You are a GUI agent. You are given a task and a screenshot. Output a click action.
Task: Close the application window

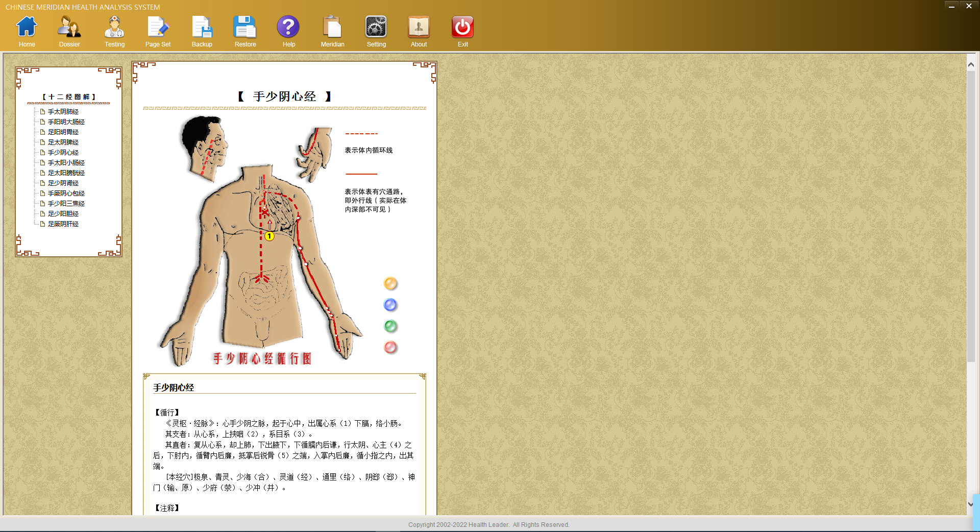point(969,6)
